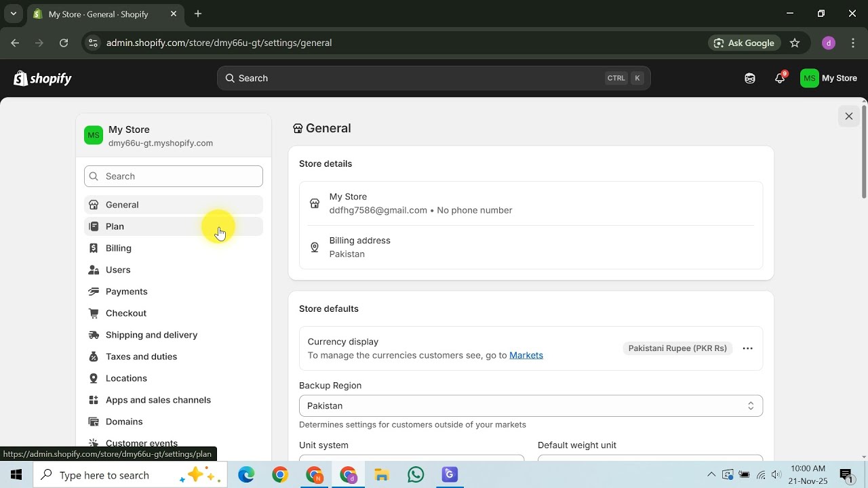Viewport: 868px width, 488px height.
Task: Open Chrome three-dot menu
Action: click(x=853, y=43)
